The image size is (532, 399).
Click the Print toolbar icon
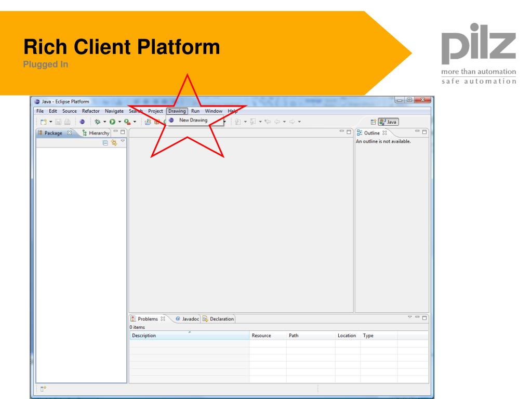pos(67,122)
